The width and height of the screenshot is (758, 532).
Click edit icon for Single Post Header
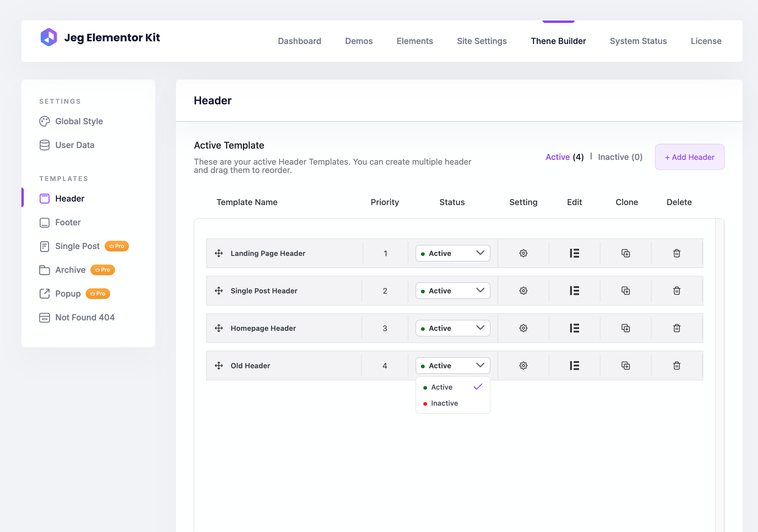click(x=574, y=291)
